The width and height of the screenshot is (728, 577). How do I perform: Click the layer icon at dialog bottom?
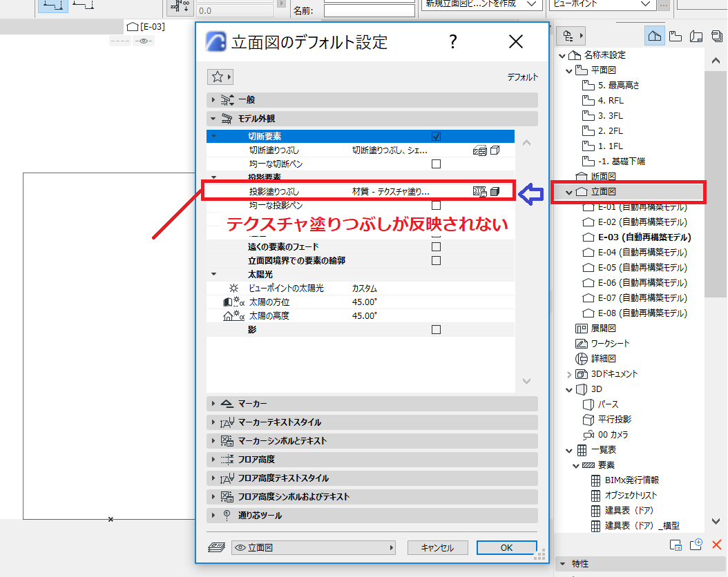(217, 548)
